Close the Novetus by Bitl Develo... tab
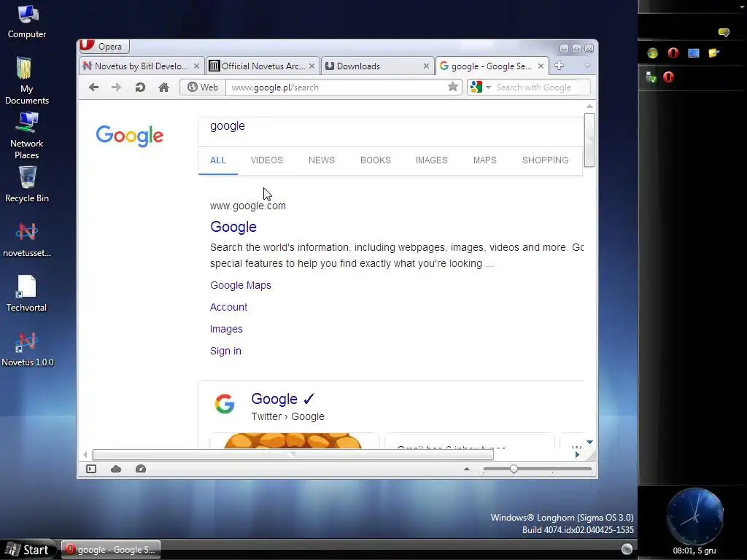This screenshot has width=747, height=560. pyautogui.click(x=196, y=66)
